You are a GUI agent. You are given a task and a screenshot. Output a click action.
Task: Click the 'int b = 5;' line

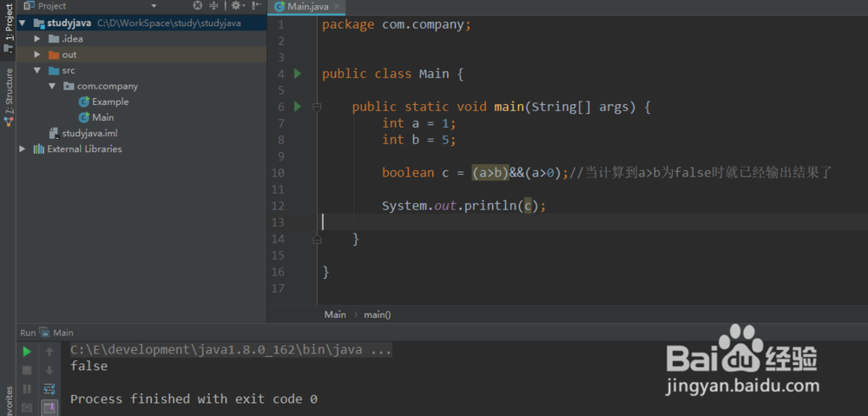click(419, 140)
